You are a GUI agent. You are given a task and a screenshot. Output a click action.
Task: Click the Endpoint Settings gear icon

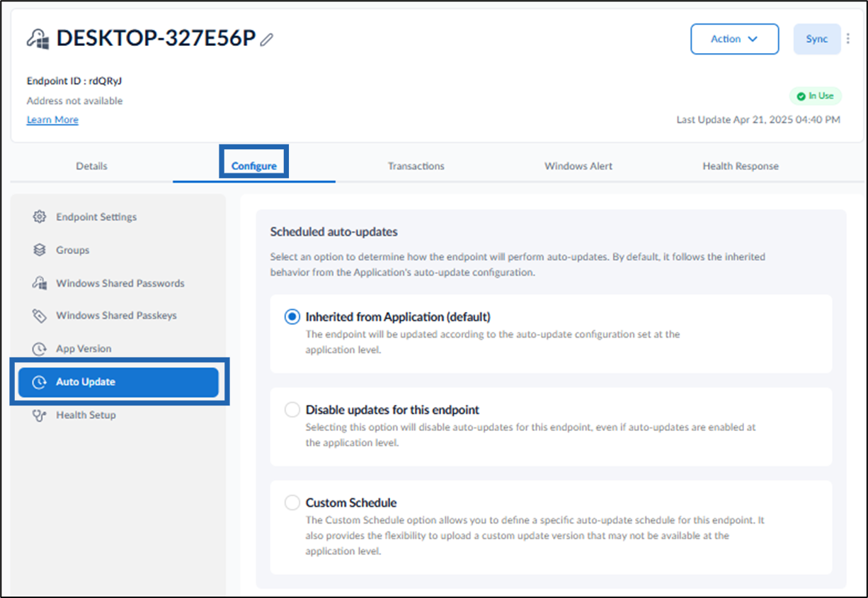(x=40, y=217)
